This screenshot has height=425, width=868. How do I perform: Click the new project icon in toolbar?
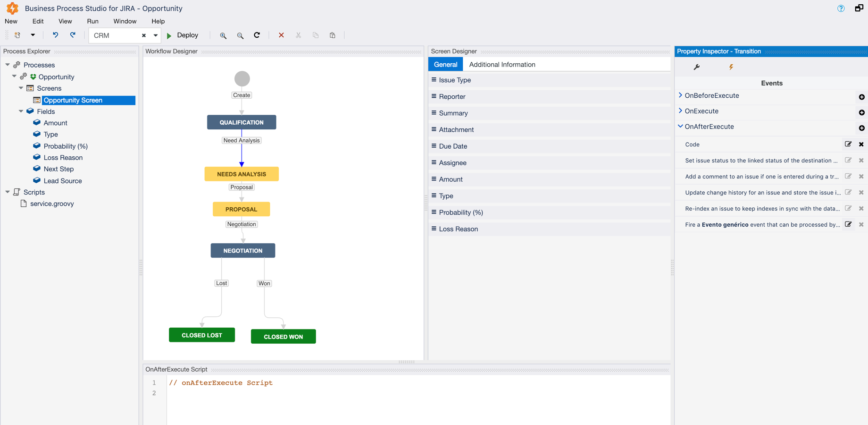(x=17, y=35)
